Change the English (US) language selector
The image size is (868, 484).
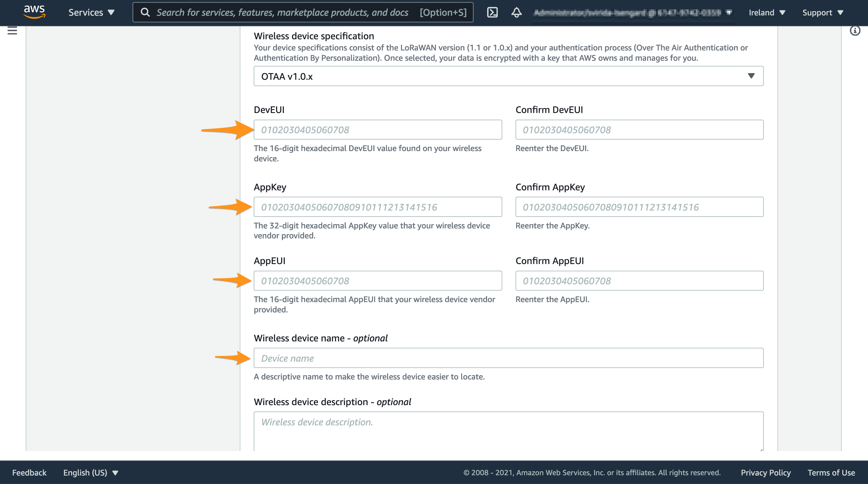coord(91,473)
